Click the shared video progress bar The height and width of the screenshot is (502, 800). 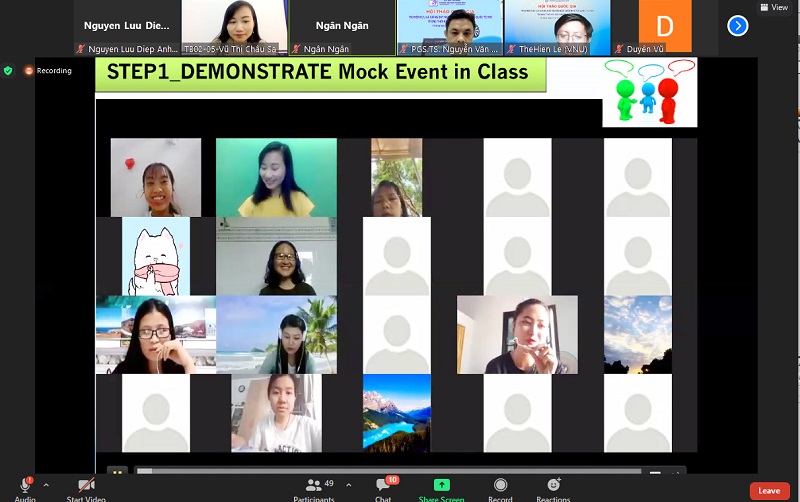[x=390, y=471]
